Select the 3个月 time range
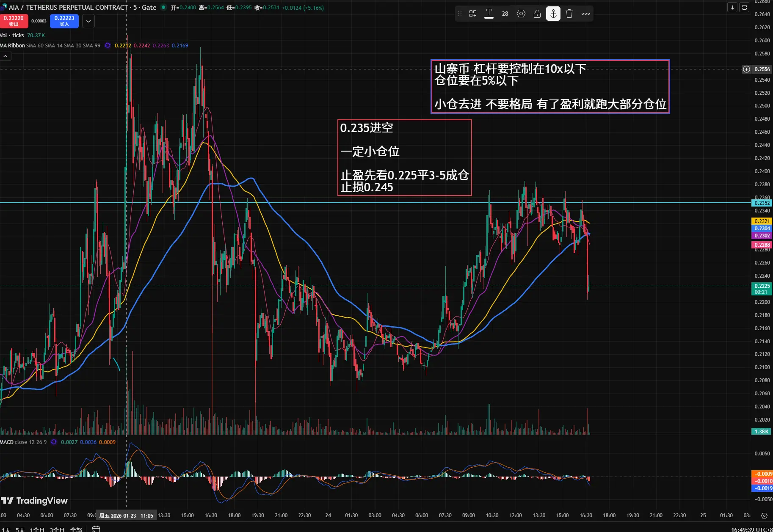The image size is (773, 532). (57, 529)
